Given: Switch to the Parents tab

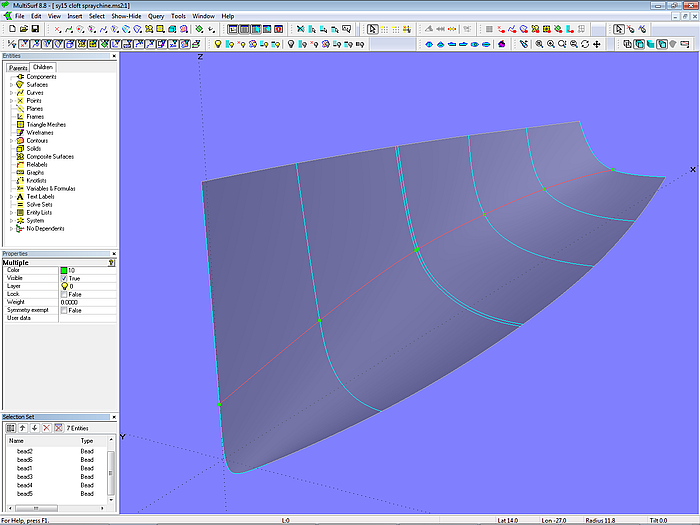Looking at the screenshot, I should point(17,67).
